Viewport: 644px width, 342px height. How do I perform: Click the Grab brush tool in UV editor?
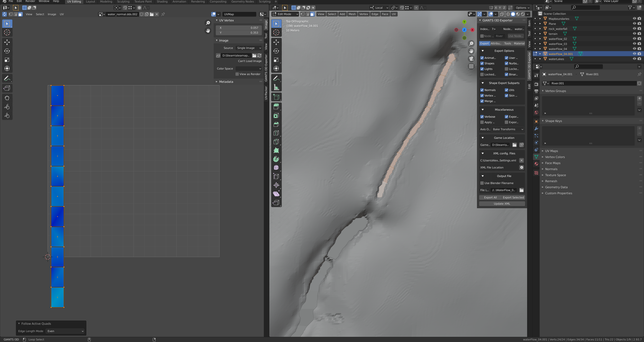pos(7,98)
